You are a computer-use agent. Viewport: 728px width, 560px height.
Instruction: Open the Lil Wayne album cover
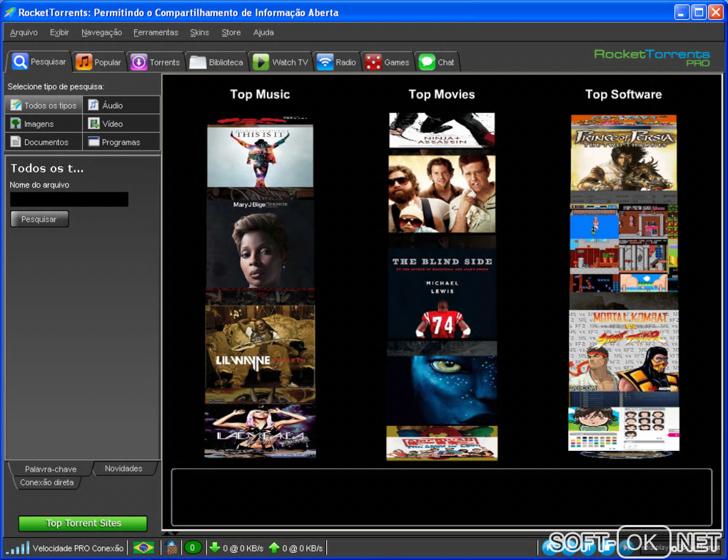(260, 347)
